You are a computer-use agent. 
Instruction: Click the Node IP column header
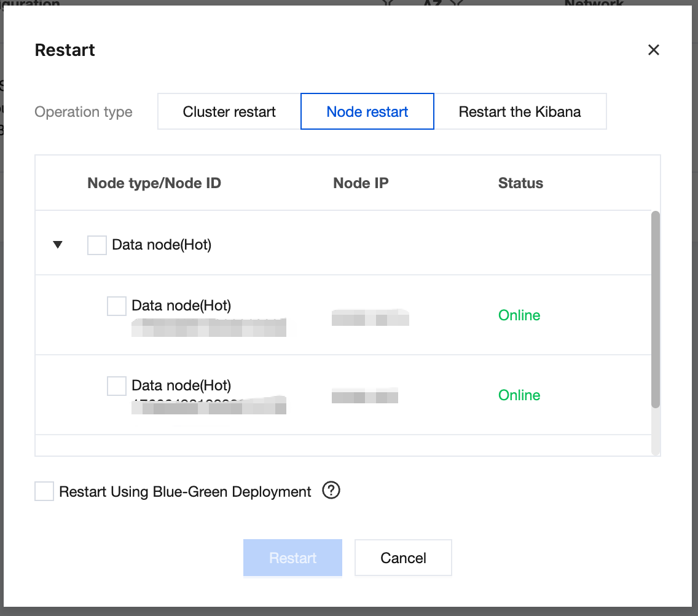pos(361,183)
